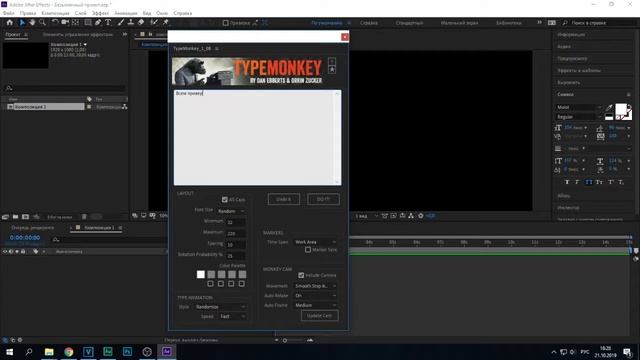
Task: Create new composition from Project panel footer
Action: click(25, 217)
